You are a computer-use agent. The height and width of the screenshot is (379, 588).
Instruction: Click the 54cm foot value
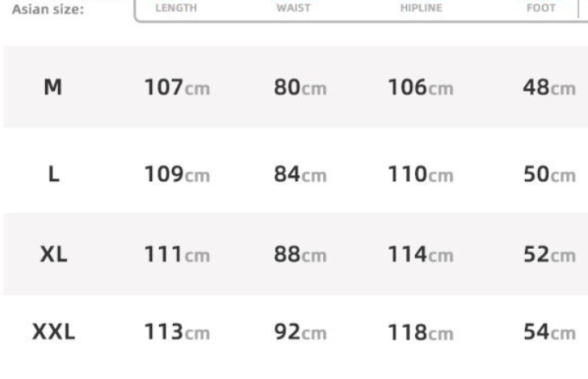click(x=548, y=332)
